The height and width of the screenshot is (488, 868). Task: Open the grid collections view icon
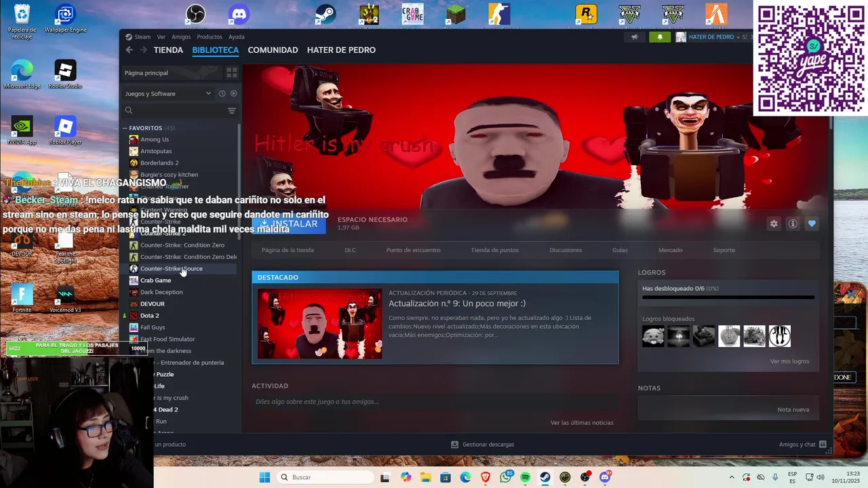231,73
